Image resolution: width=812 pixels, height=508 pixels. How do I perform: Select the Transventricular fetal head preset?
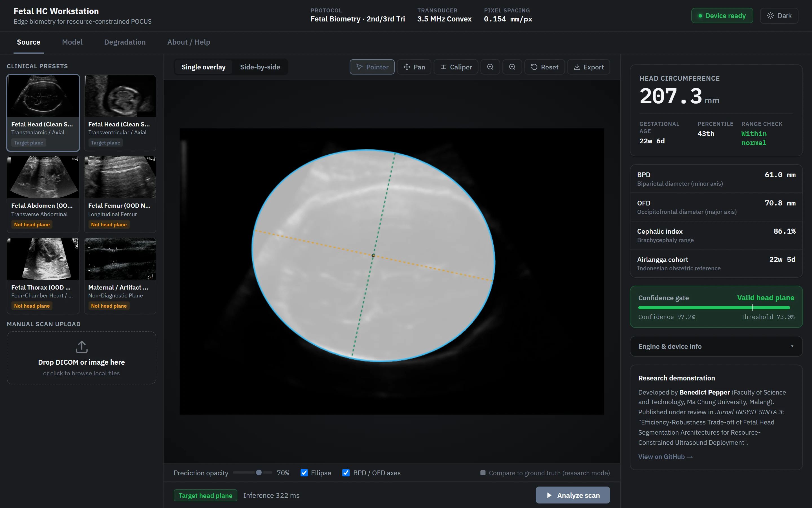[x=120, y=113]
